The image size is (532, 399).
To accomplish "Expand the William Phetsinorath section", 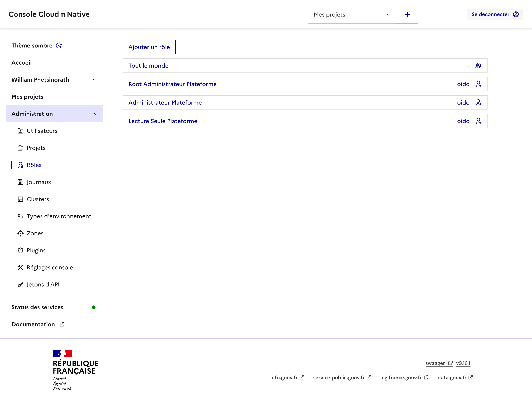I will [x=94, y=80].
